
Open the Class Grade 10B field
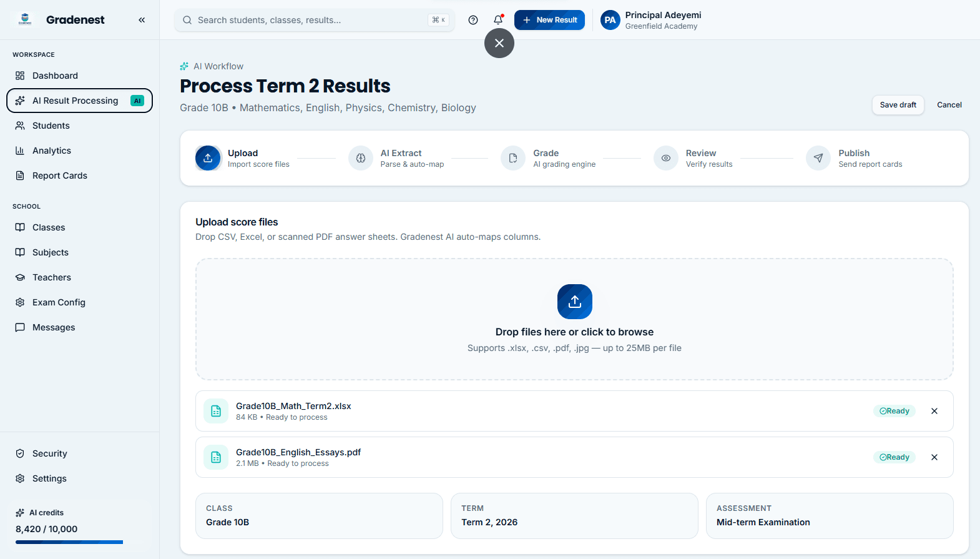(319, 516)
